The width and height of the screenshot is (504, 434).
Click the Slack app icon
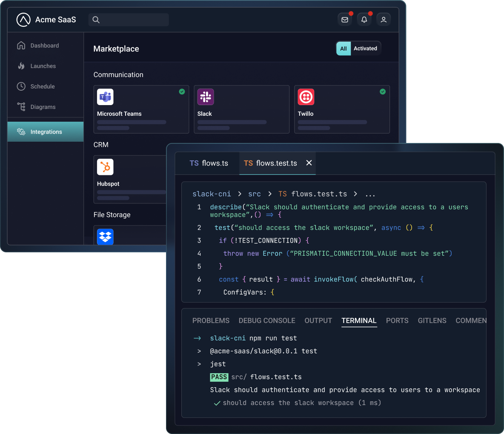206,97
